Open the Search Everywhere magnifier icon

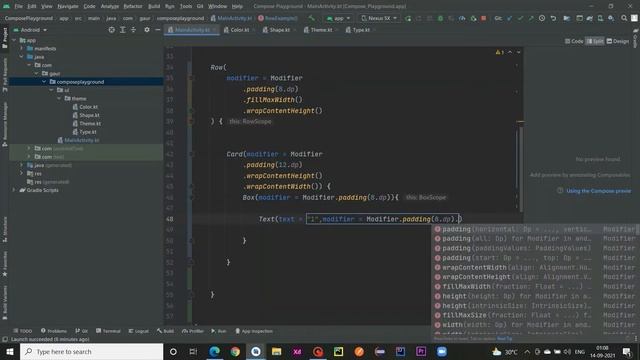(624, 18)
